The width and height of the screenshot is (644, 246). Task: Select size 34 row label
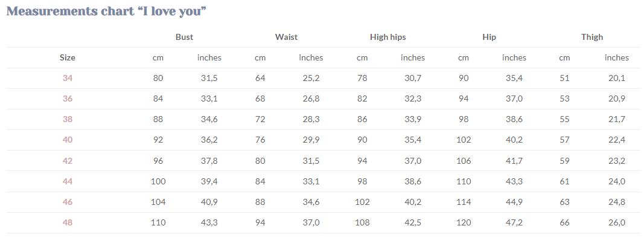coord(68,78)
